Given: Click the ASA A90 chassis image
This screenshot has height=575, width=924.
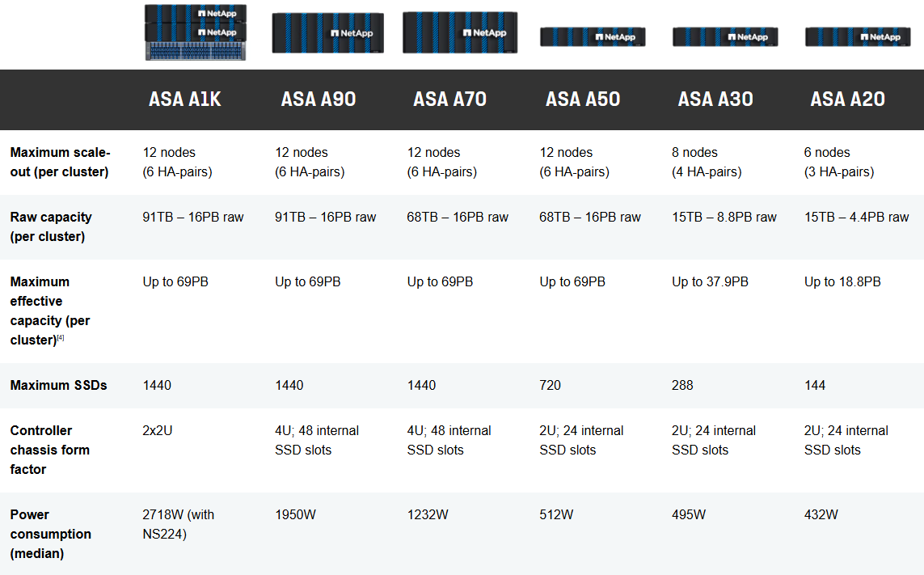Looking at the screenshot, I should [327, 33].
